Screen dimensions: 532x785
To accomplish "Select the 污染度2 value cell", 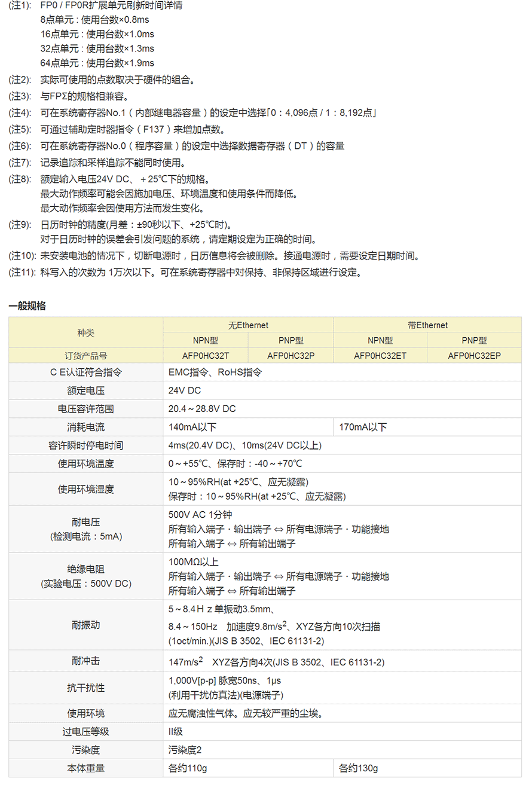I will click(185, 750).
